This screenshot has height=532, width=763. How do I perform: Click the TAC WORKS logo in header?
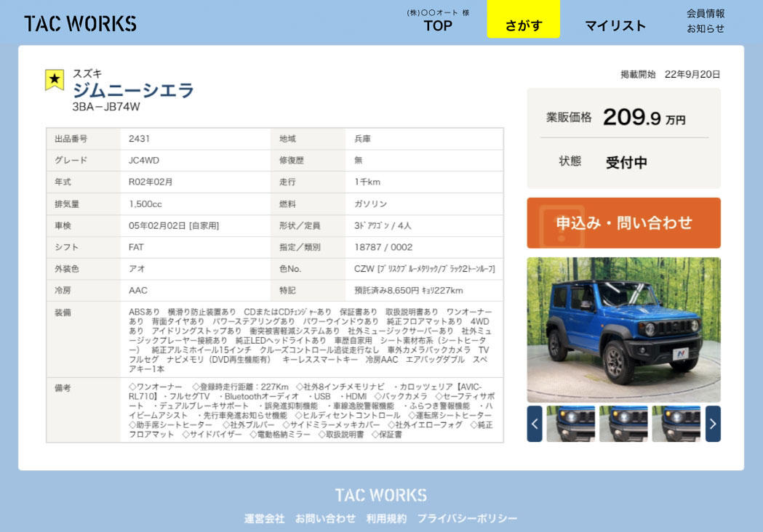click(80, 23)
